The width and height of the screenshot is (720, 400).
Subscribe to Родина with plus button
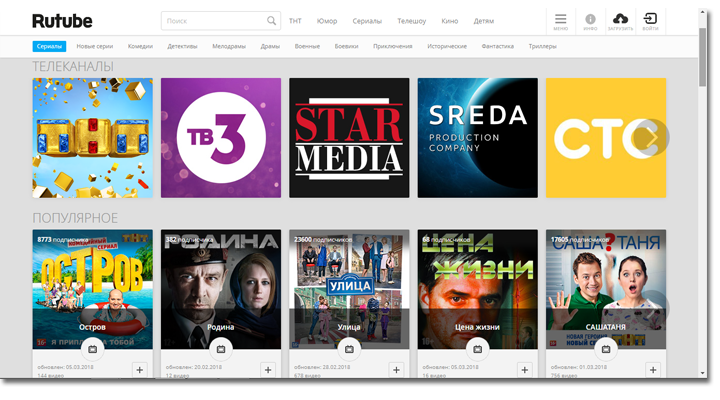[268, 370]
